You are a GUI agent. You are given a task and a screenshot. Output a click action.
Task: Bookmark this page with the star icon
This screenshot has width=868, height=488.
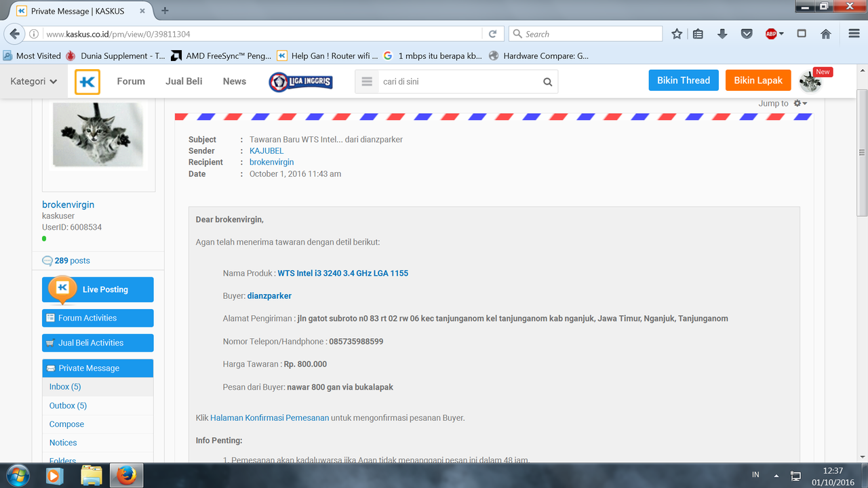click(x=677, y=34)
